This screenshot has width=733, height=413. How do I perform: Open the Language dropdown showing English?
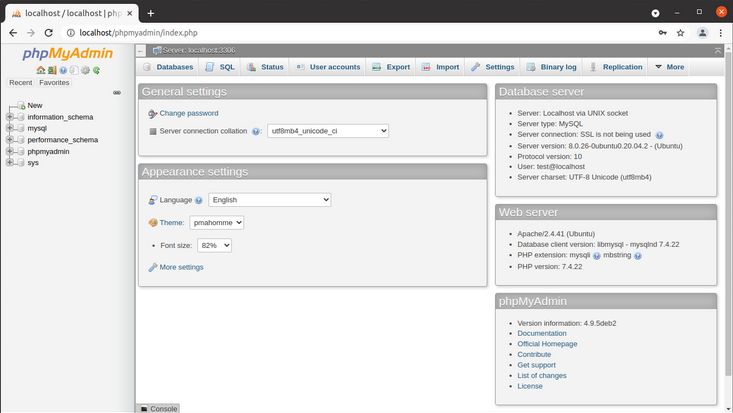pyautogui.click(x=270, y=200)
